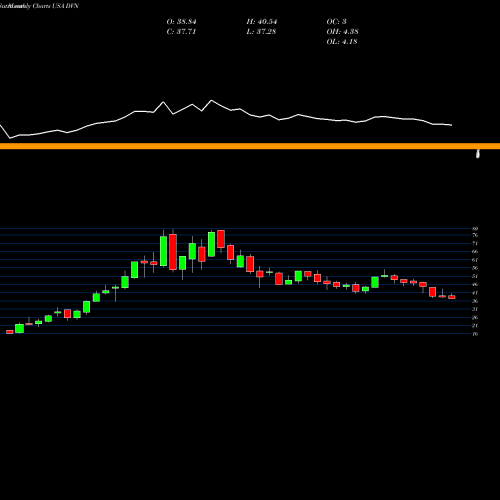Image resolution: width=500 pixels, height=500 pixels.
Task: Click the first red candlestick at chart start
Action: (10, 332)
